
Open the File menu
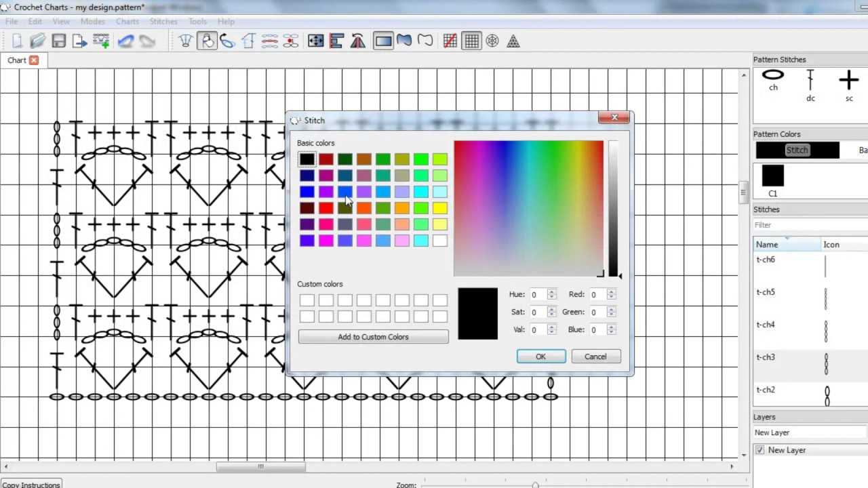point(12,22)
